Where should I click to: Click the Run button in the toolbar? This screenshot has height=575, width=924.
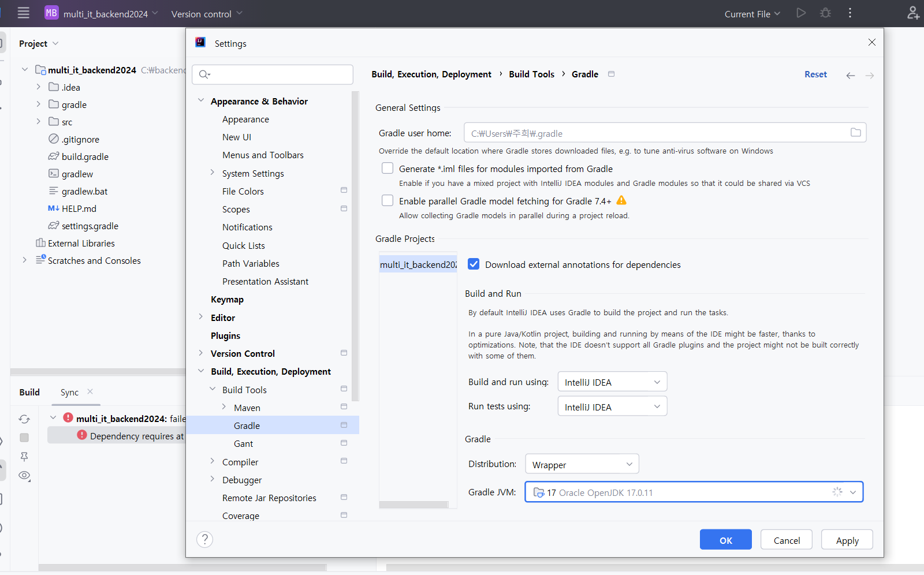click(801, 13)
